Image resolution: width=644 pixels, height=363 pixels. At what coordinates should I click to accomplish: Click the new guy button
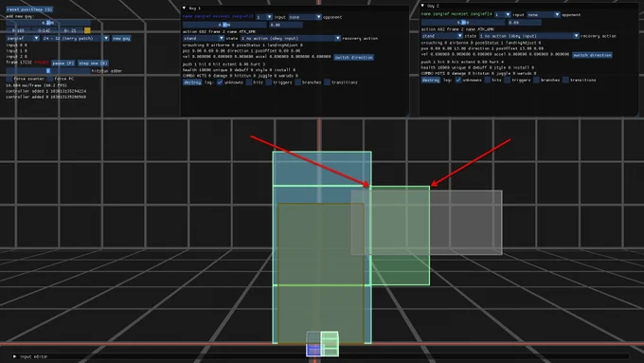(121, 38)
